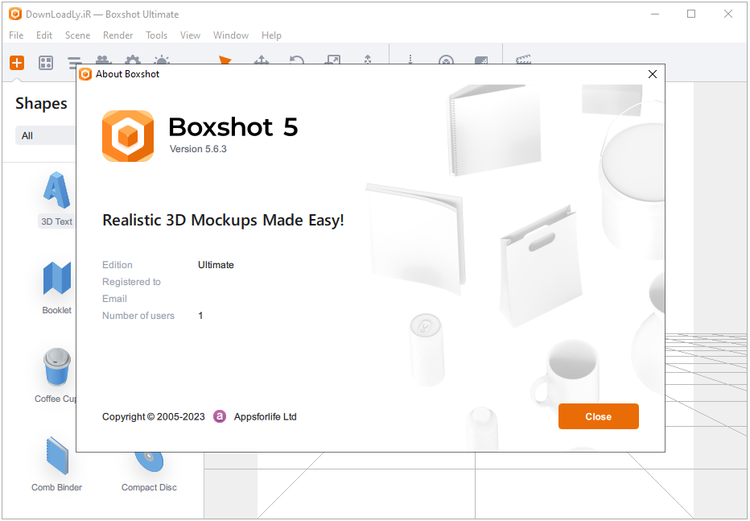
Task: Click the orange Close button
Action: [x=598, y=416]
